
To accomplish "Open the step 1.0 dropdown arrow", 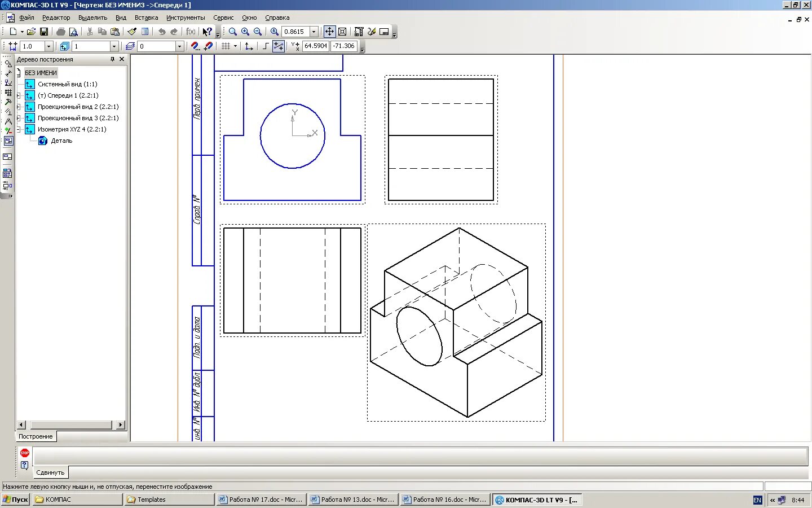I will pos(48,46).
